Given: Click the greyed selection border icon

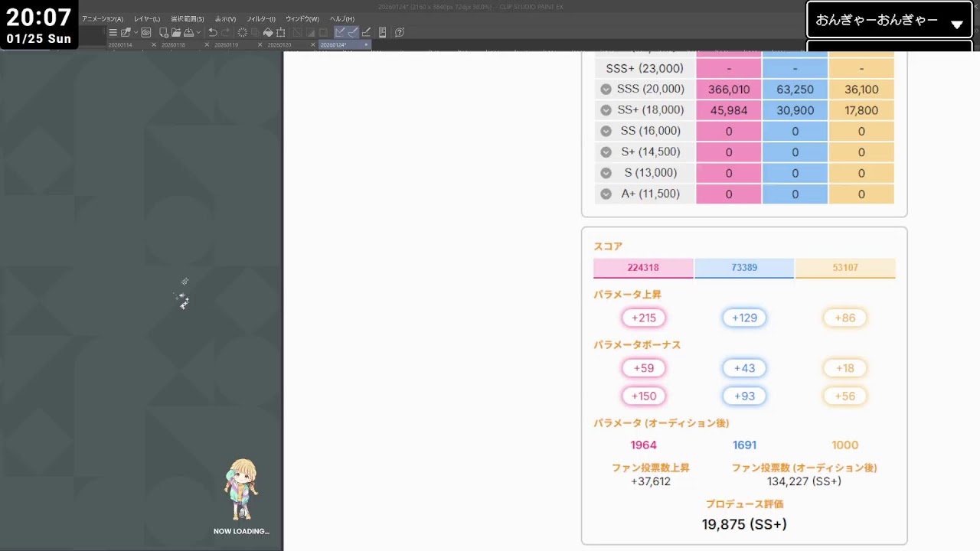Looking at the screenshot, I should point(323,32).
